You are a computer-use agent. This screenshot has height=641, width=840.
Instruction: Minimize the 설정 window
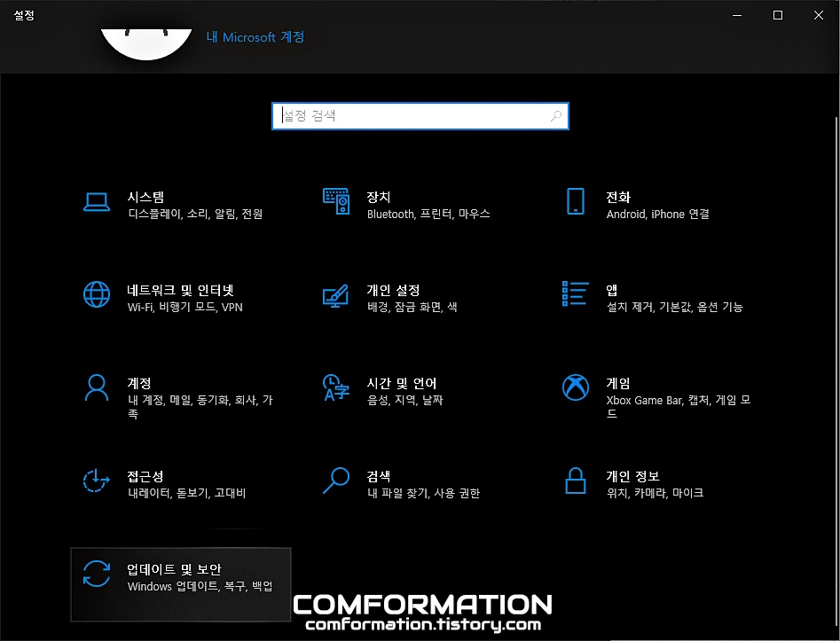(x=737, y=15)
